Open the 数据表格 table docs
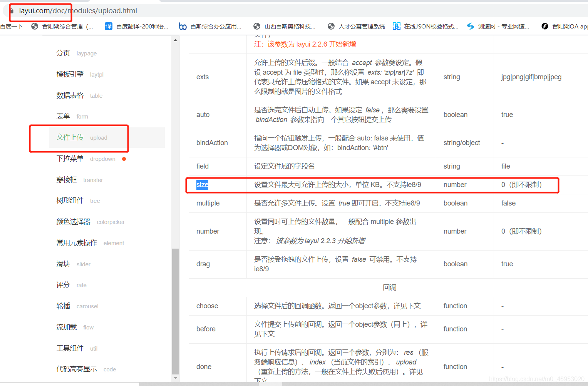This screenshot has height=386, width=588. pyautogui.click(x=70, y=95)
